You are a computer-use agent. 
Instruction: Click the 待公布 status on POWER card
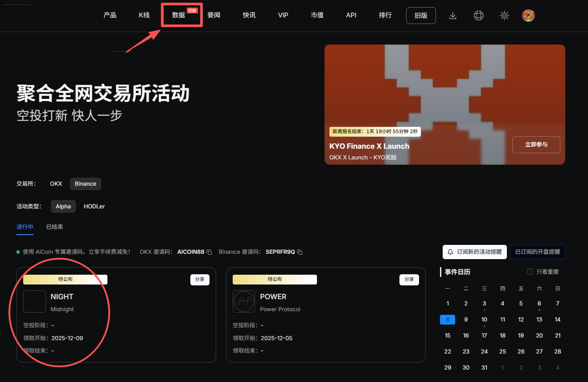point(275,279)
